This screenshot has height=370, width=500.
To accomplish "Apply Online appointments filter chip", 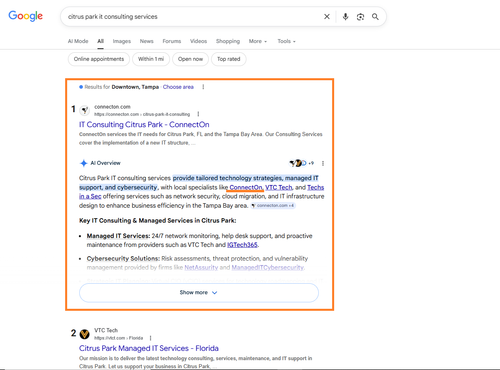I will tap(99, 59).
